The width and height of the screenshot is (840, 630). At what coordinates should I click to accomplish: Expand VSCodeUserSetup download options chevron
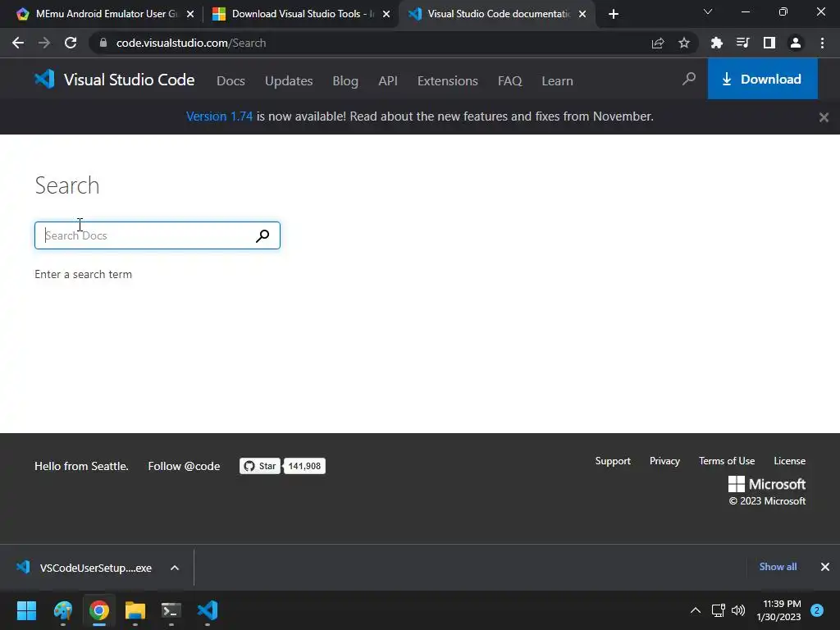(175, 568)
